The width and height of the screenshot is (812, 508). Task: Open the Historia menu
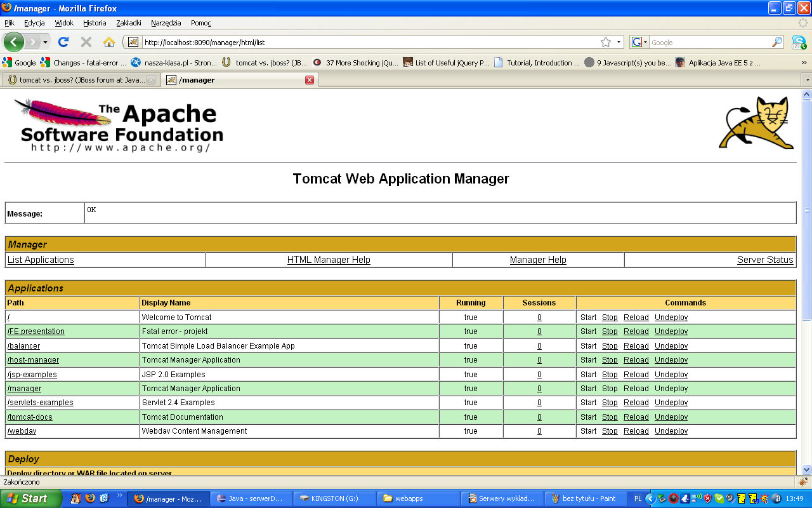coord(95,23)
